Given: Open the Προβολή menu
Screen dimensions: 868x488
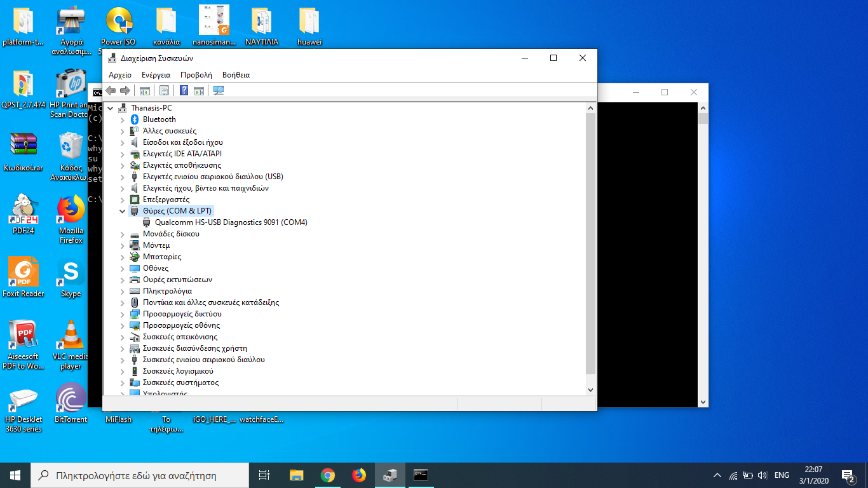Looking at the screenshot, I should tap(196, 75).
